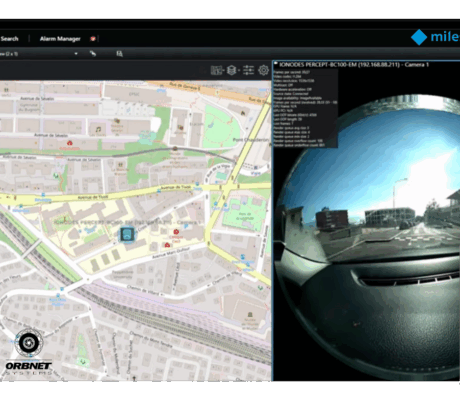Expand the view layout (2 x 1) dropdown
Screen dimensions: 460x400
[76, 54]
